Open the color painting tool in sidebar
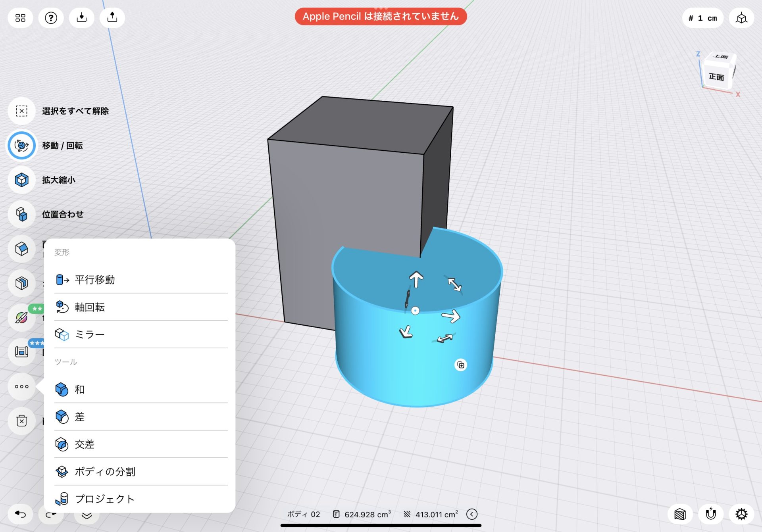Image resolution: width=762 pixels, height=532 pixels. (21, 318)
